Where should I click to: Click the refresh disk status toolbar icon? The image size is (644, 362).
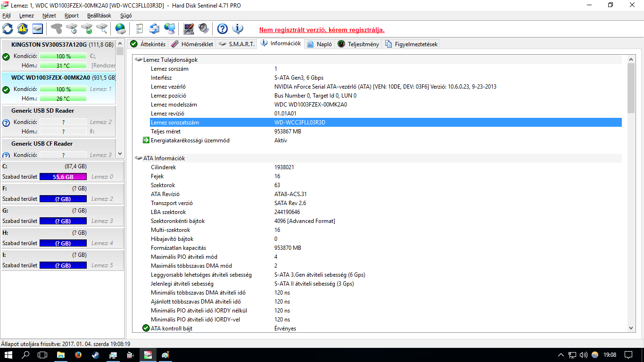click(8, 29)
